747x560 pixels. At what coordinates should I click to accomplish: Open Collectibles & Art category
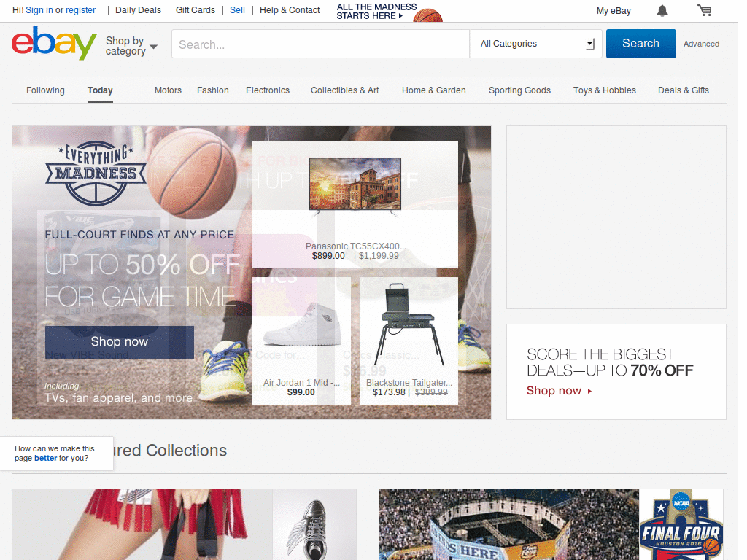click(344, 90)
